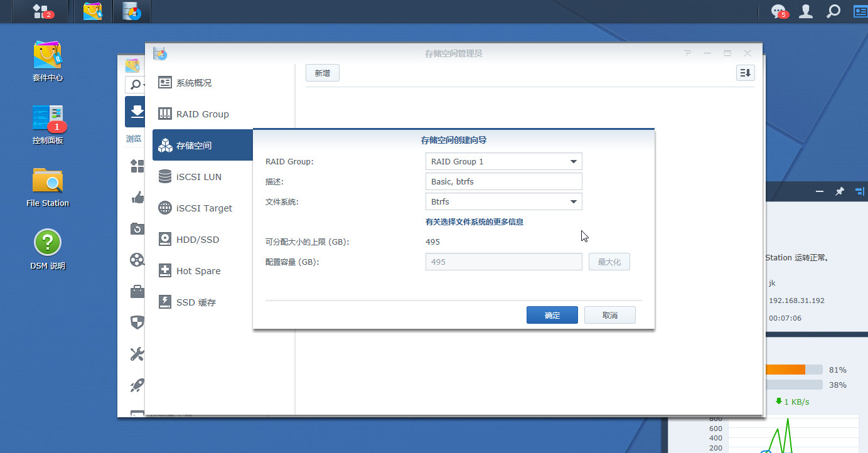Click the 取消 cancel button
This screenshot has width=868, height=453.
pos(609,315)
